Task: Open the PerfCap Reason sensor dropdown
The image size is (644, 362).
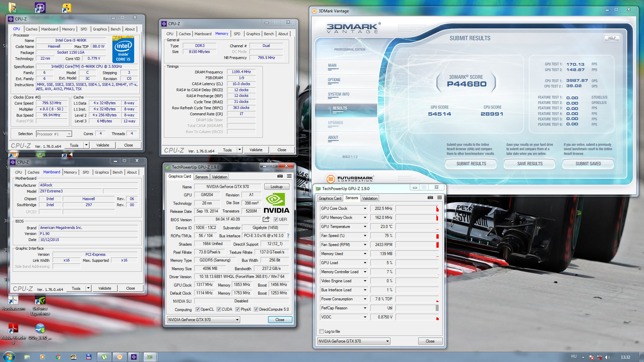Action: 365,308
